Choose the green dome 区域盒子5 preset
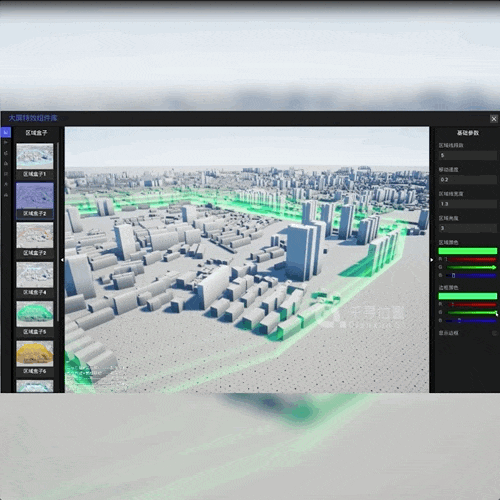500x500 pixels. coord(35,314)
